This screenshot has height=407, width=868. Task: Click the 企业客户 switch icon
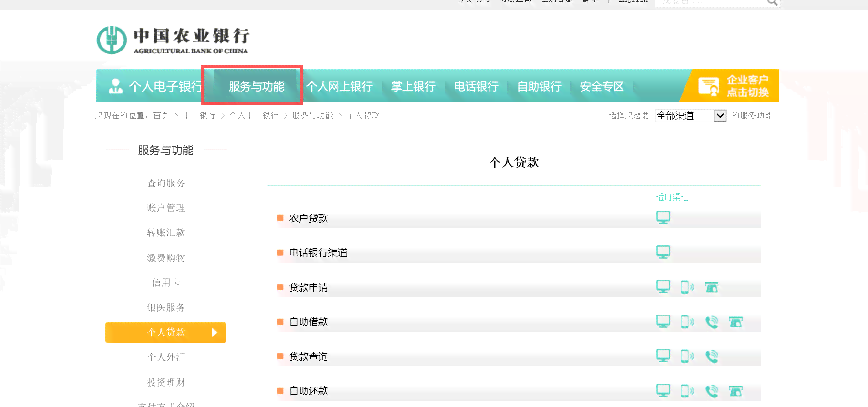click(x=709, y=86)
